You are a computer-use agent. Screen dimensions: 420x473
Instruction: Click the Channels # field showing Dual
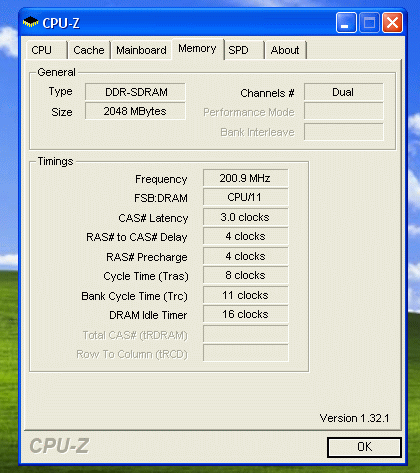pyautogui.click(x=344, y=92)
